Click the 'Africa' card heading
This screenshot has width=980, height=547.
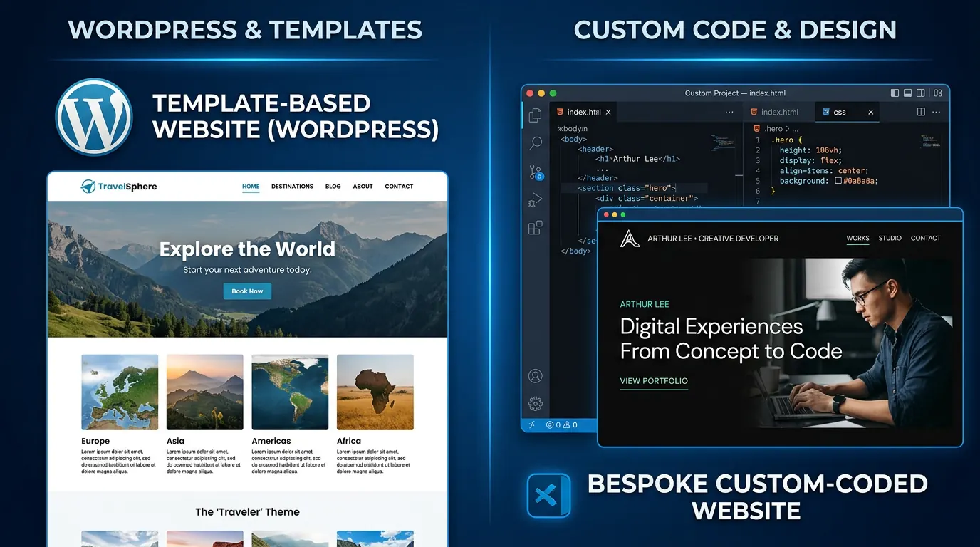[349, 441]
